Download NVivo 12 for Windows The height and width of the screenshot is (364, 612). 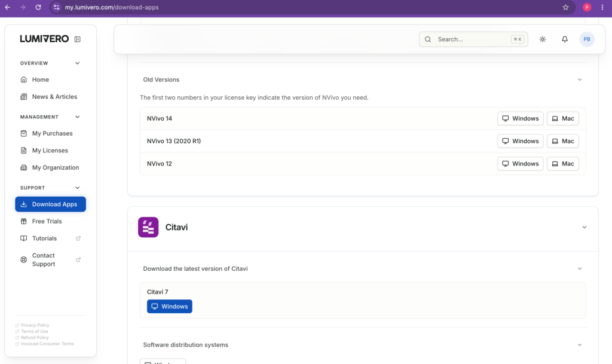[x=520, y=164]
